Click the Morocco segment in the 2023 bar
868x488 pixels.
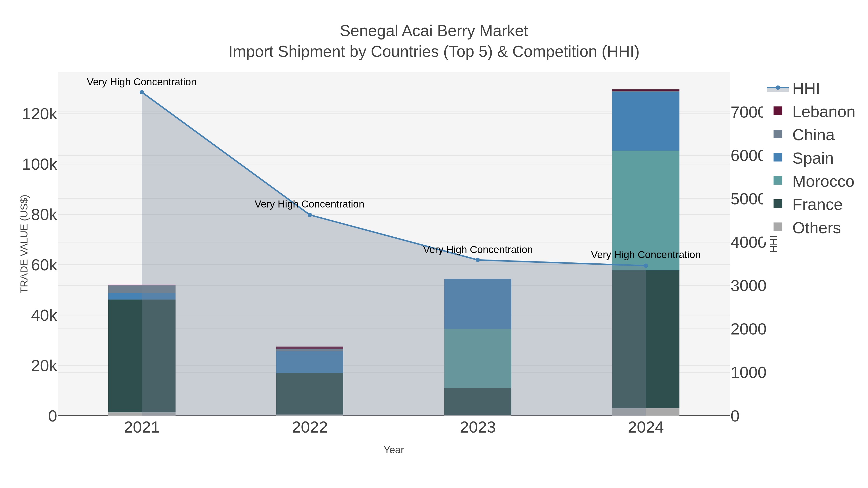coord(478,358)
